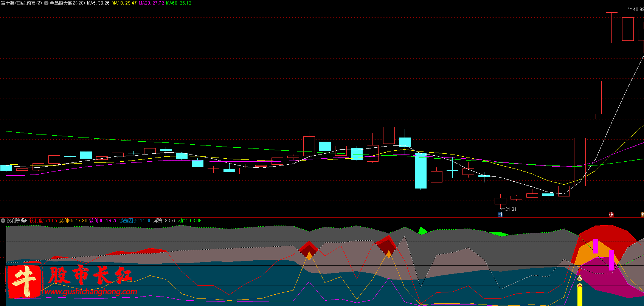The image size is (644, 306).
Task: Open the 获利筹码F indicator dropdown arrow
Action: coord(3,221)
